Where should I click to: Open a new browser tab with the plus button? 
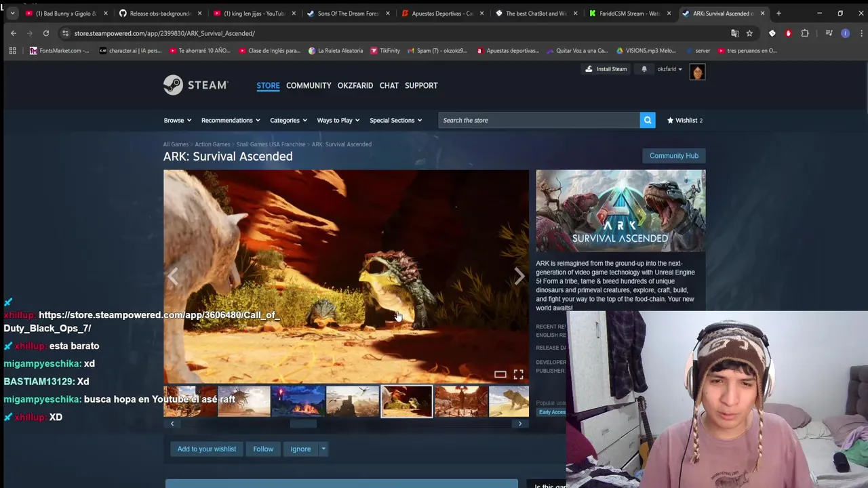778,13
